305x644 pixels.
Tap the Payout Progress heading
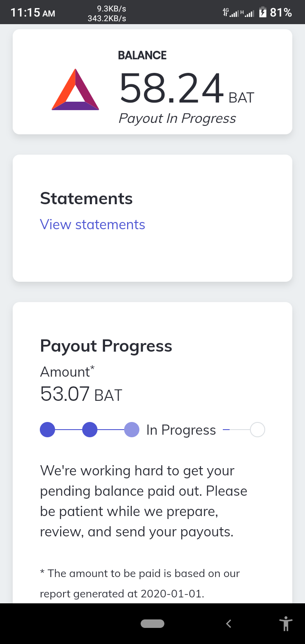click(x=106, y=346)
